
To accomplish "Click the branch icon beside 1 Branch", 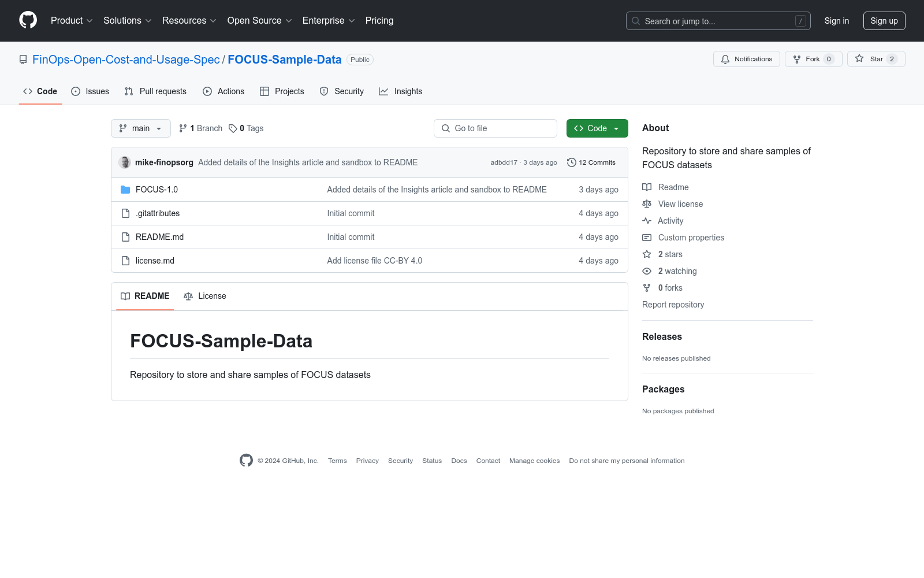I will [183, 128].
